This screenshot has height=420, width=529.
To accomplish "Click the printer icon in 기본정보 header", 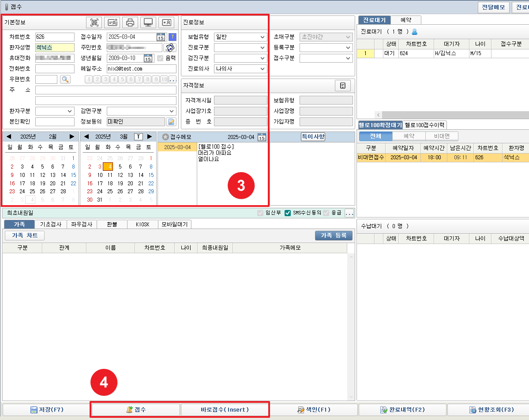I will (130, 22).
